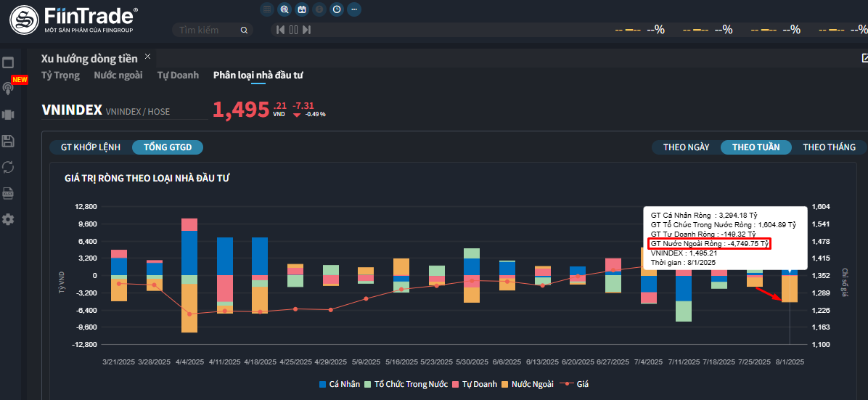This screenshot has width=868, height=400.
Task: Open the grid table icon in top toolbar
Action: pos(267,9)
